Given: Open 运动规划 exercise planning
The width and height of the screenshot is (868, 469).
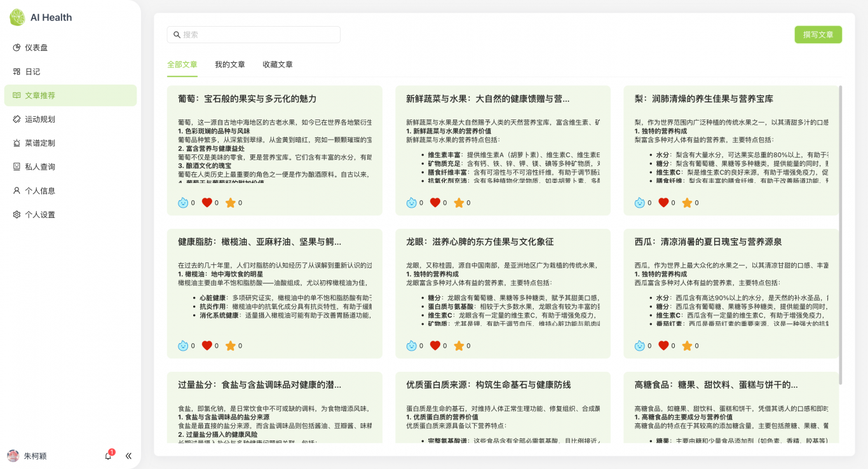Looking at the screenshot, I should tap(70, 119).
